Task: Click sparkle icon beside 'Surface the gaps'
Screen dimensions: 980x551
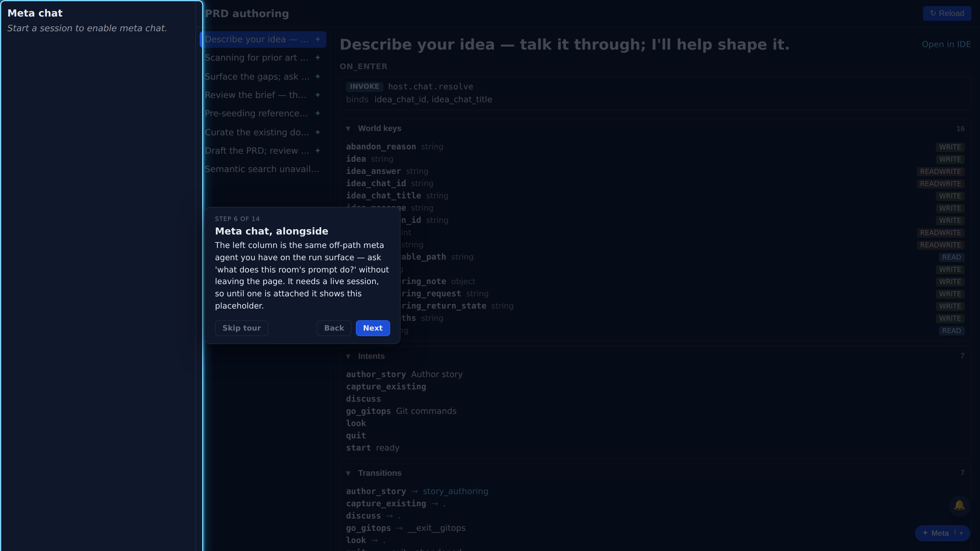Action: (318, 77)
